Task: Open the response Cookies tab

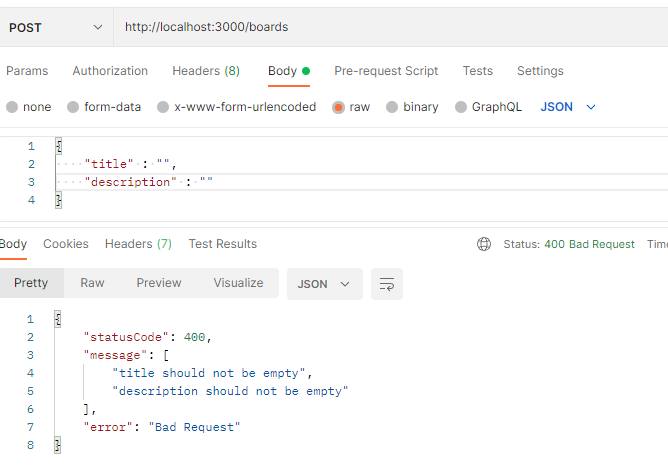Action: (66, 244)
